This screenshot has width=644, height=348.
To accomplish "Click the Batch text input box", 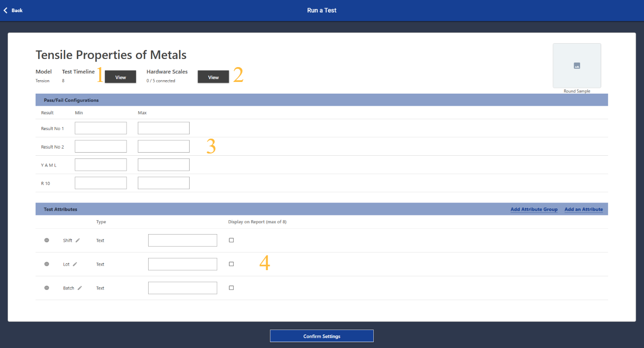I will tap(183, 288).
